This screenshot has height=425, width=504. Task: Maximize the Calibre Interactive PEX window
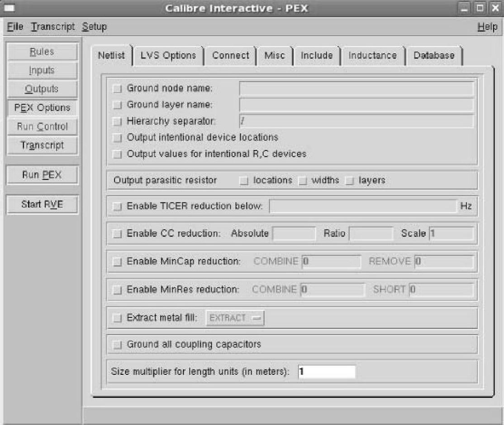480,8
